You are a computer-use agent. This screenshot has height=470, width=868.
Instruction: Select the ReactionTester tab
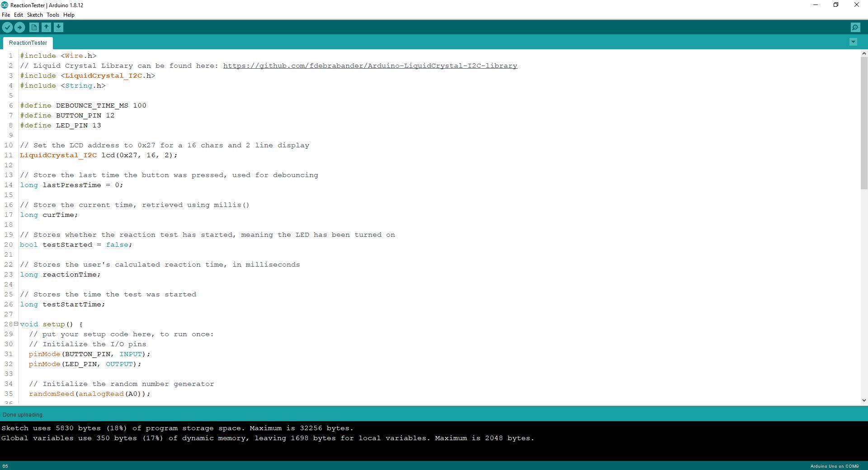(x=28, y=42)
